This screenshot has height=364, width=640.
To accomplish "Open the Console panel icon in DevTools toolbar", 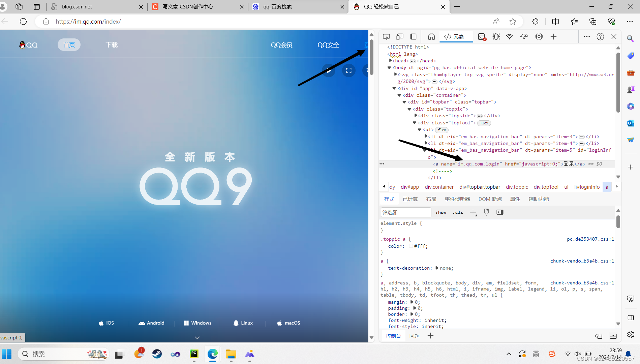I will click(x=482, y=37).
